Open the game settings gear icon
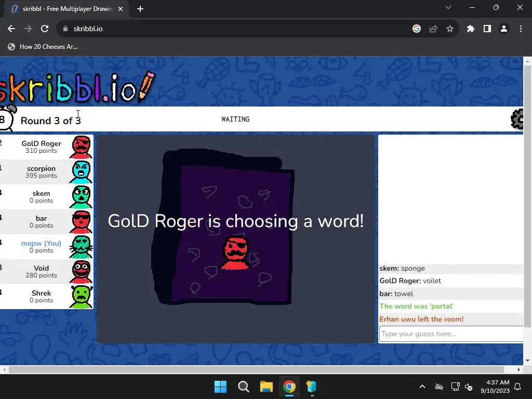The height and width of the screenshot is (399, 532). [517, 119]
